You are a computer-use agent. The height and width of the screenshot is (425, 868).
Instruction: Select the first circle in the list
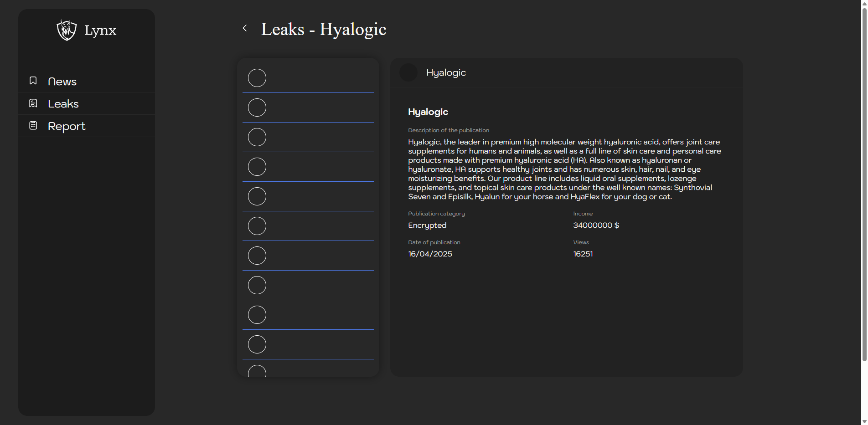click(257, 78)
